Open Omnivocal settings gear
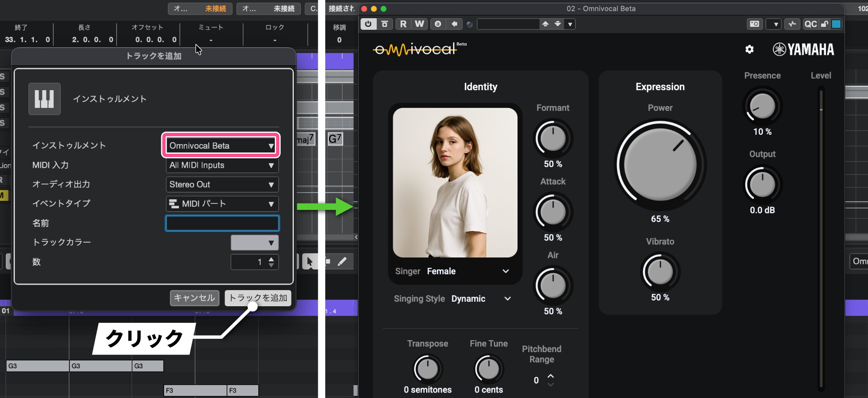 [x=749, y=50]
